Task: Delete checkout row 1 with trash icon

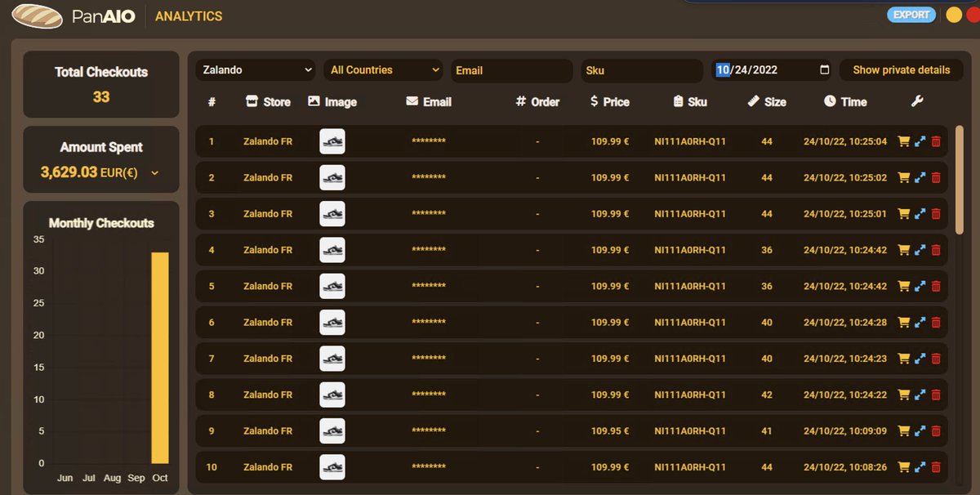Action: tap(936, 141)
